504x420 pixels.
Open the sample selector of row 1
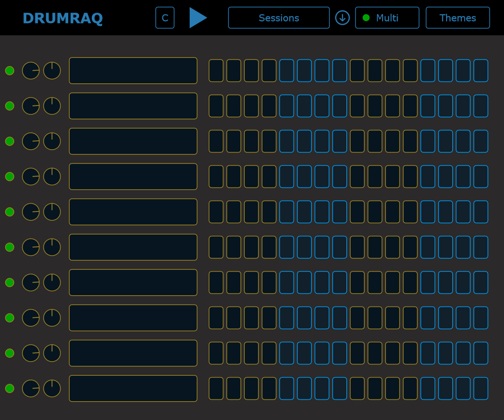133,71
